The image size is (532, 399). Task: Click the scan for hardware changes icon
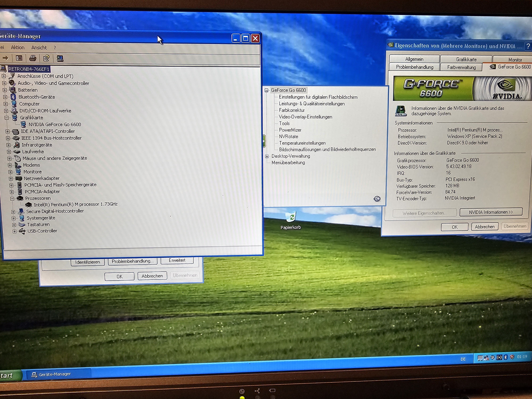[60, 58]
